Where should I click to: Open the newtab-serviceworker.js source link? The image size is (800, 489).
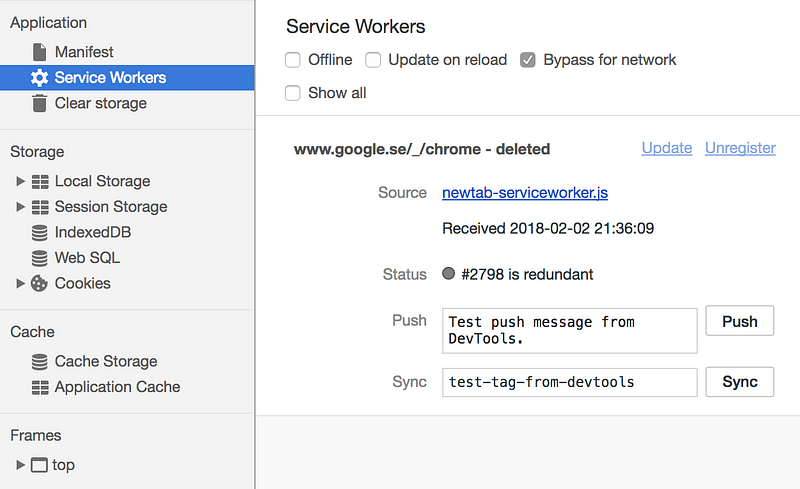coord(525,193)
